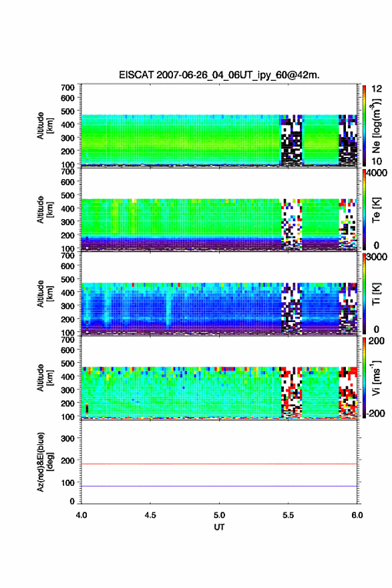Click the red azimuth line
The width and height of the screenshot is (392, 588).
(x=219, y=464)
